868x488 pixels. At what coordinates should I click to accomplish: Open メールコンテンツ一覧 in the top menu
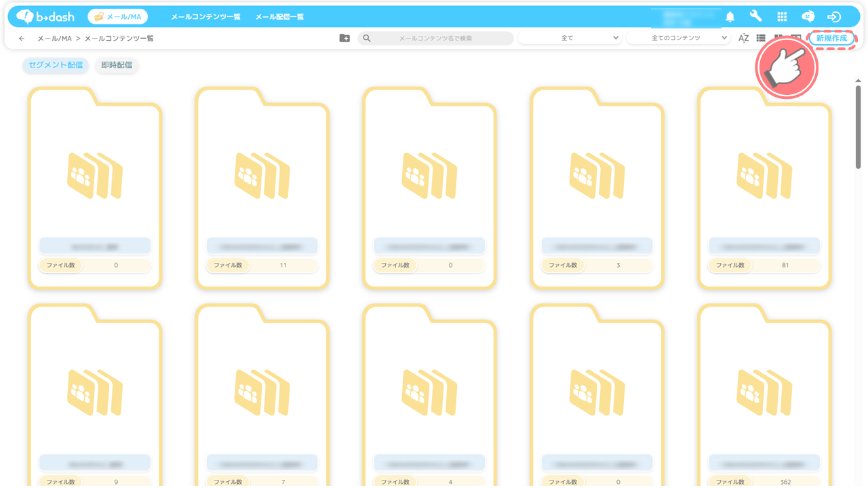point(205,17)
